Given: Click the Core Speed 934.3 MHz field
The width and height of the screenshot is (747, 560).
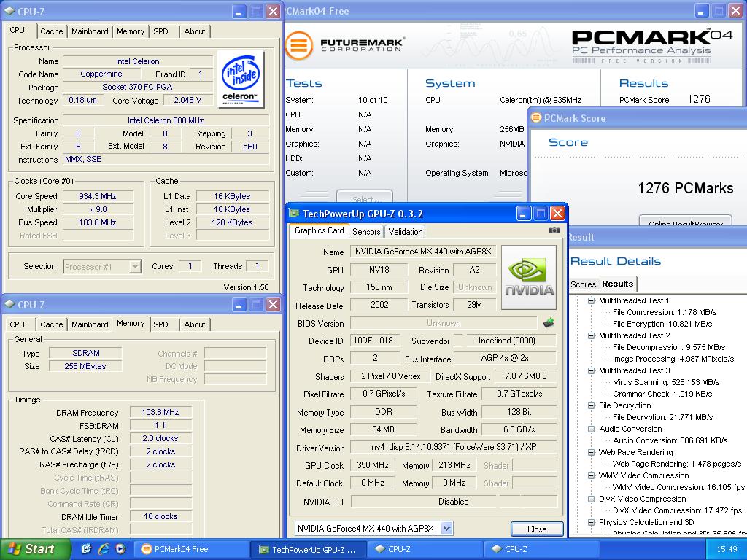Looking at the screenshot, I should tap(98, 196).
